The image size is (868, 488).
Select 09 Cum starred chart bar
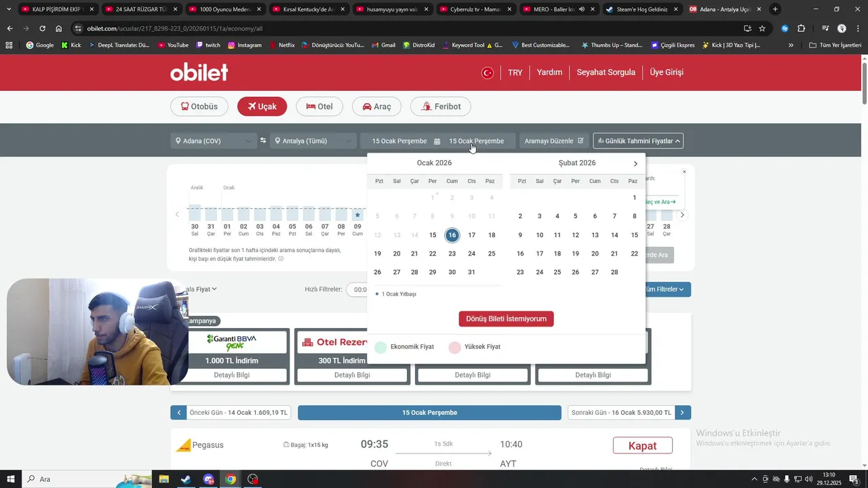point(357,215)
